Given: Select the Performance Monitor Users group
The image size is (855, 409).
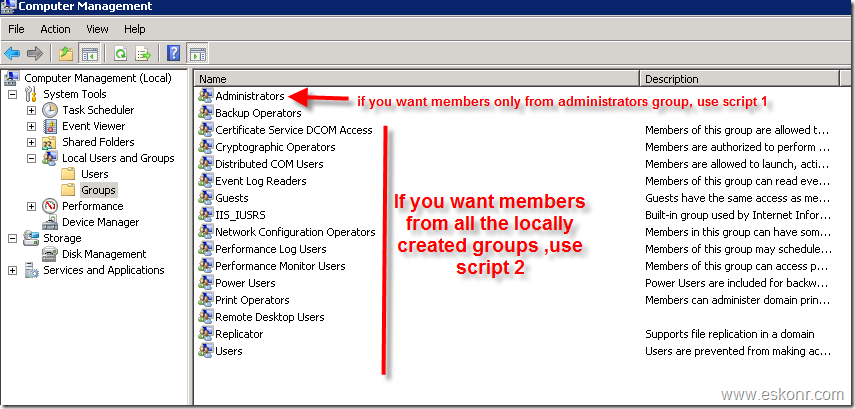Looking at the screenshot, I should click(280, 266).
